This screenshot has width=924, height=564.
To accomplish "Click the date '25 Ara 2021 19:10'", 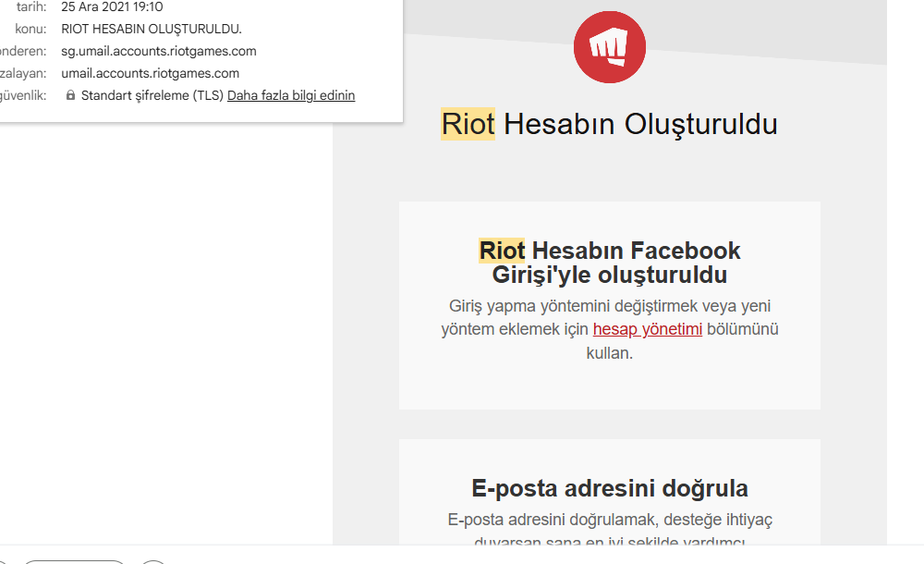I will click(112, 7).
